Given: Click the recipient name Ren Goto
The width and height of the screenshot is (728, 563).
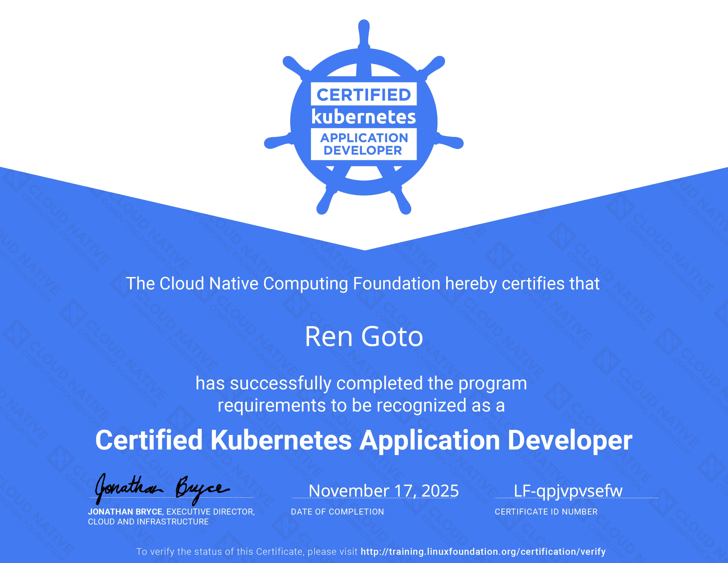Looking at the screenshot, I should (364, 337).
